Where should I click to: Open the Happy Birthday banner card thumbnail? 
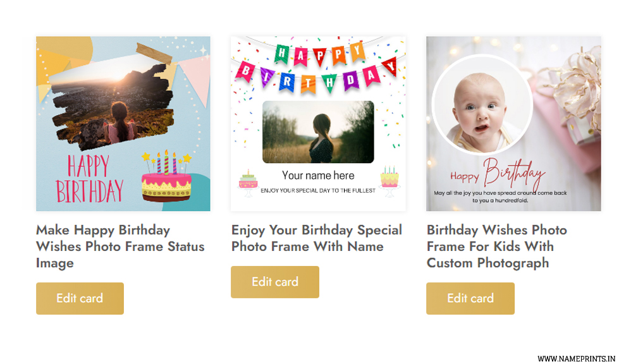(x=318, y=124)
